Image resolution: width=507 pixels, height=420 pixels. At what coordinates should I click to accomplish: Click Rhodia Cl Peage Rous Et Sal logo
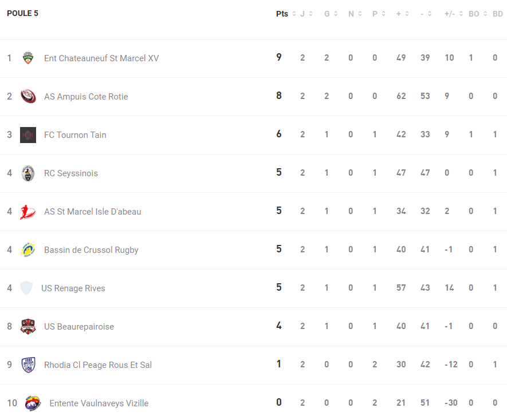28,365
